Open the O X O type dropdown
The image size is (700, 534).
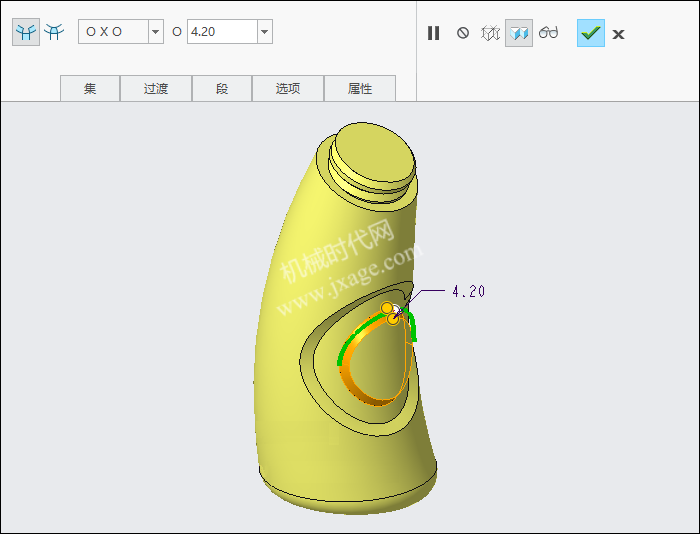(155, 32)
